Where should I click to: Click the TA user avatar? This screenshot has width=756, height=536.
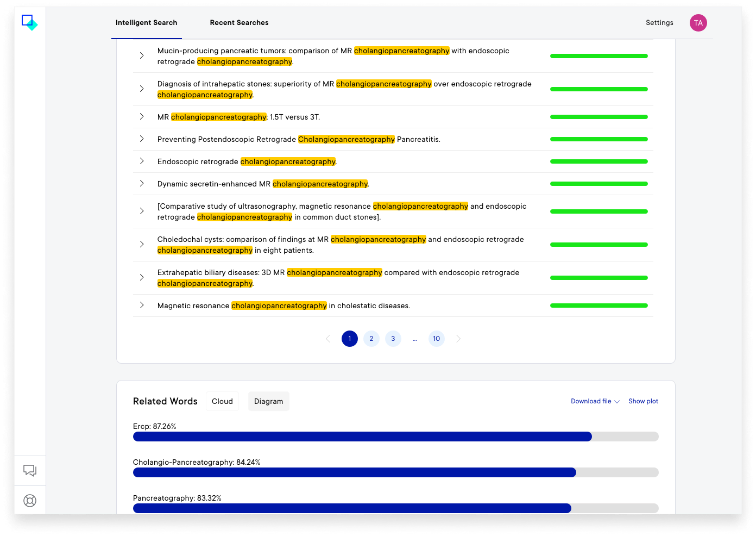(x=698, y=23)
